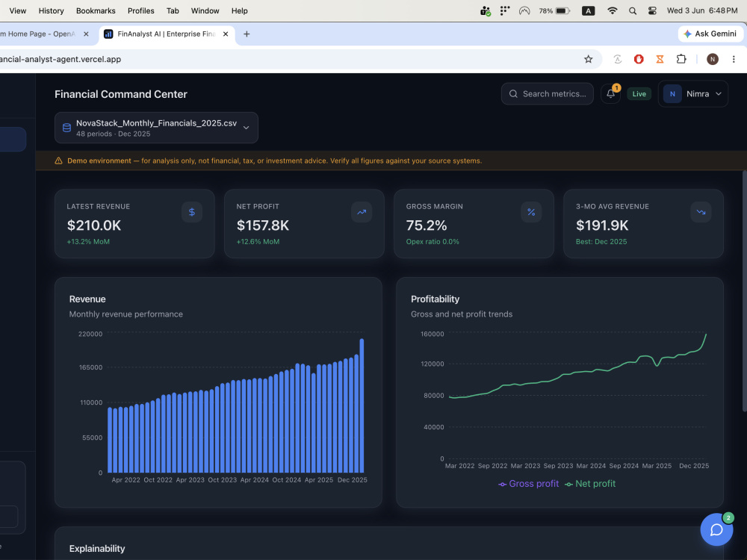
Task: Click the red Opera-style extension icon
Action: click(x=639, y=59)
